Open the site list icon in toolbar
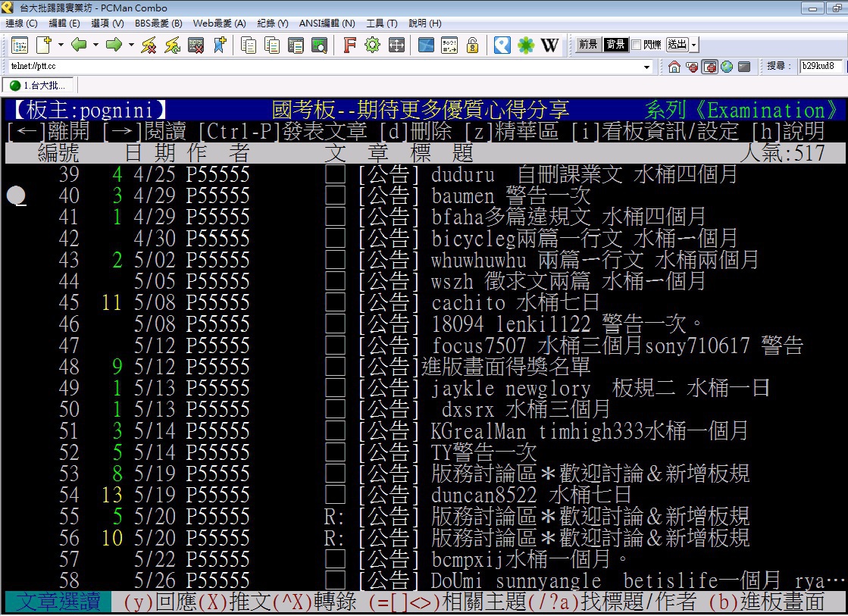848x616 pixels. [20, 45]
